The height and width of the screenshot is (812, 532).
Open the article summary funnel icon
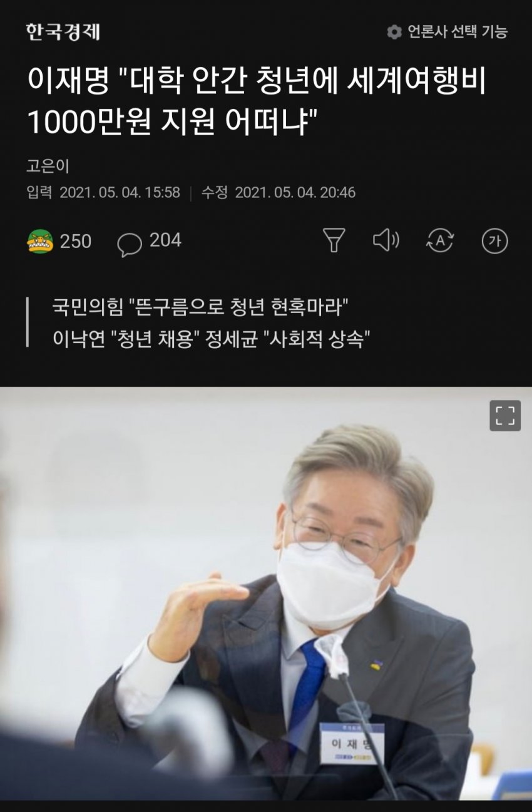[334, 240]
